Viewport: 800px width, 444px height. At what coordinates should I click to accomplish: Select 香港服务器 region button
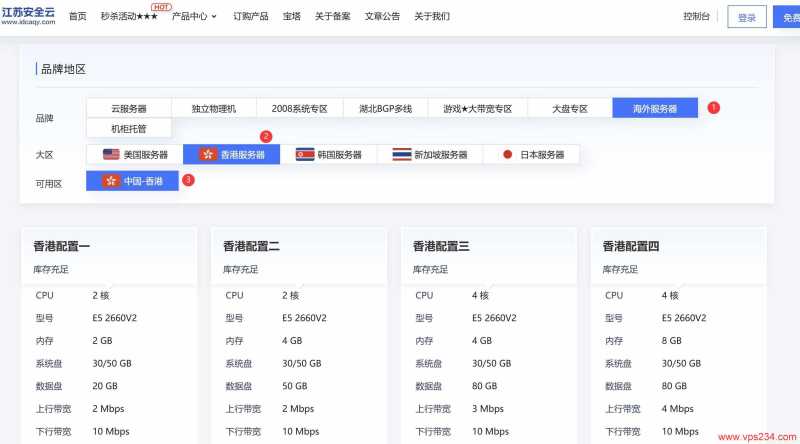pos(232,155)
